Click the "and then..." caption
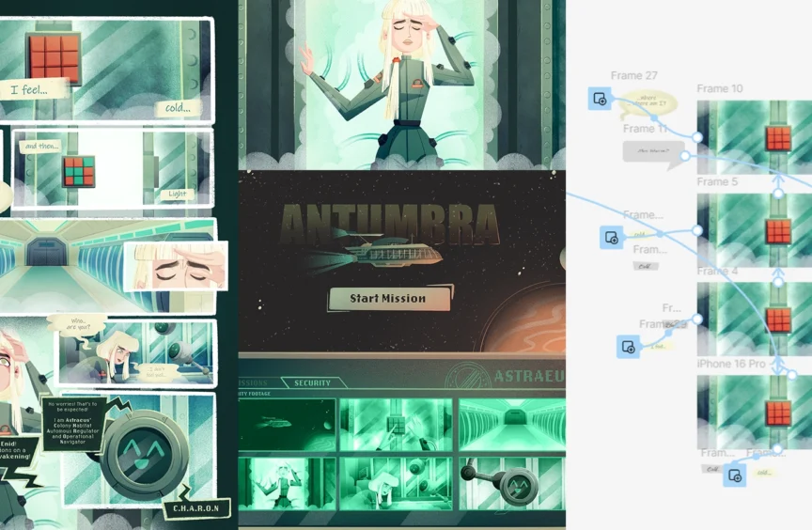The height and width of the screenshot is (530, 812). click(x=41, y=147)
